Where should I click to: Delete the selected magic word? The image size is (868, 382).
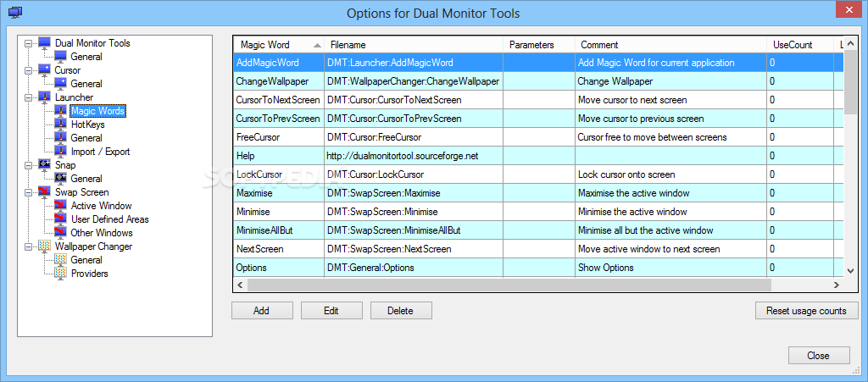tap(401, 311)
